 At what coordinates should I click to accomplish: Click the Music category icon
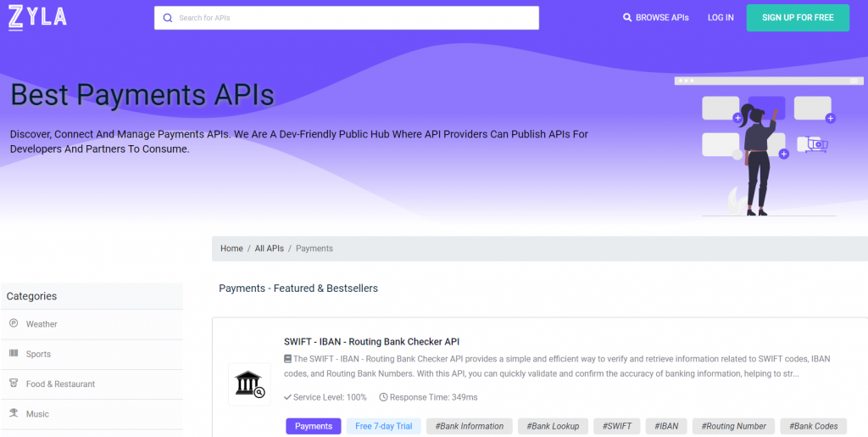(x=14, y=413)
